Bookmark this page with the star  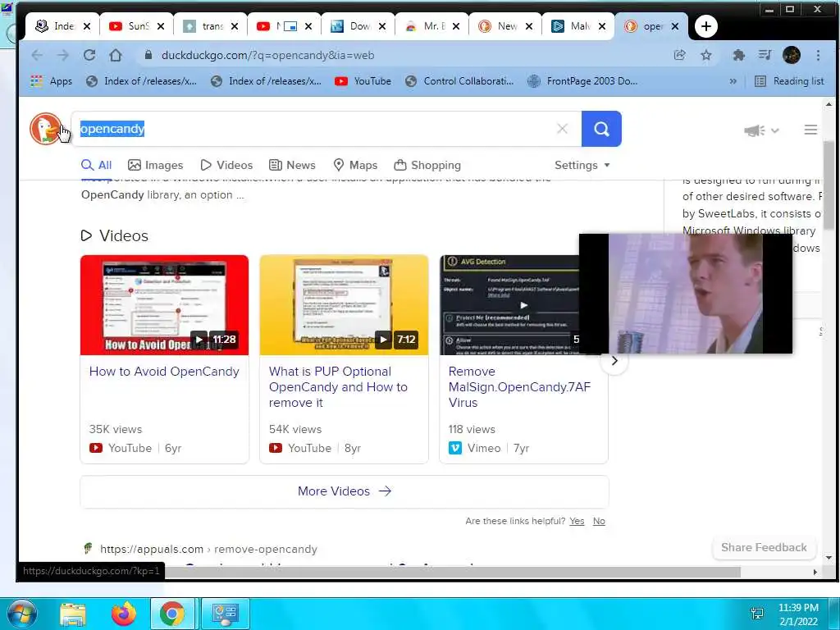[x=706, y=55]
